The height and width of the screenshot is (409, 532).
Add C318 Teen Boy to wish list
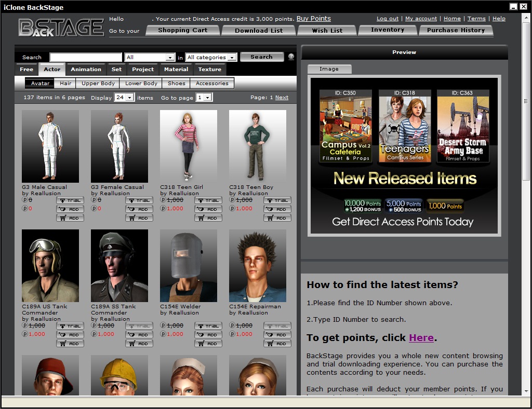point(277,209)
